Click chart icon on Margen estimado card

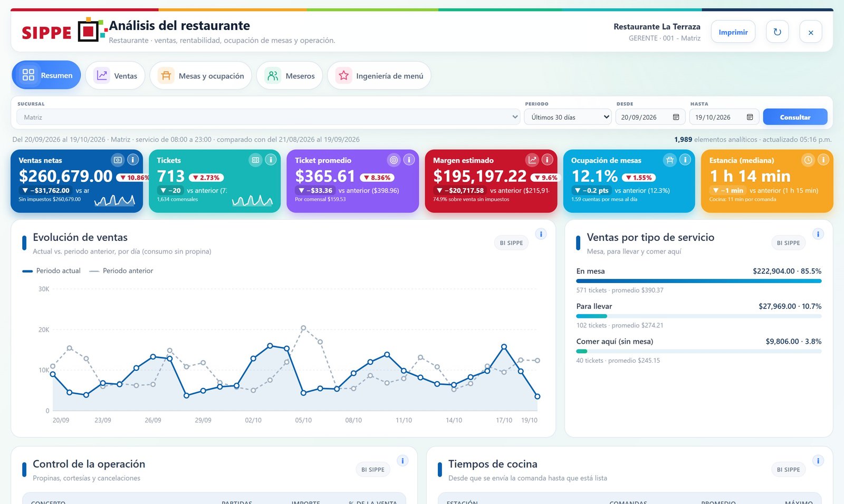coord(532,160)
